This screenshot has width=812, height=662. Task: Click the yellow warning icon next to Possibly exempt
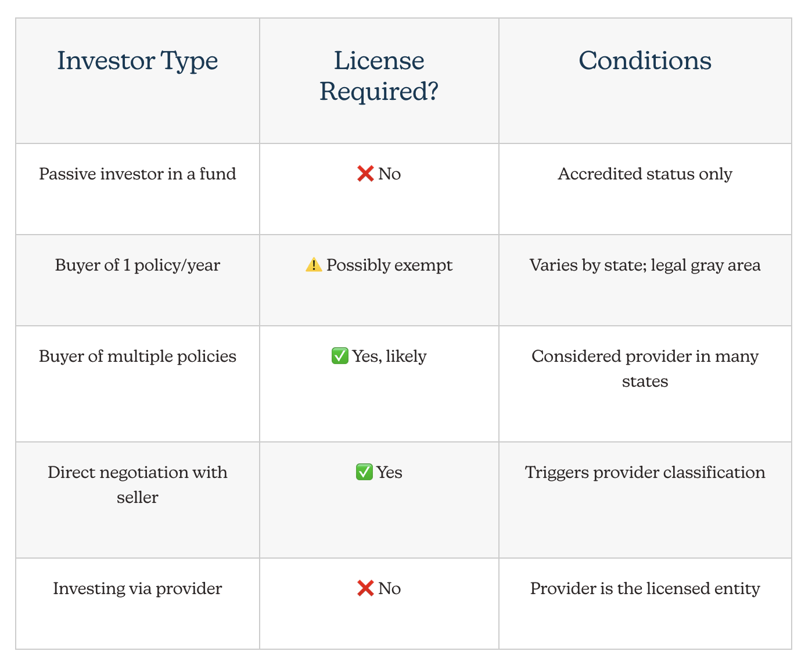coord(314,265)
